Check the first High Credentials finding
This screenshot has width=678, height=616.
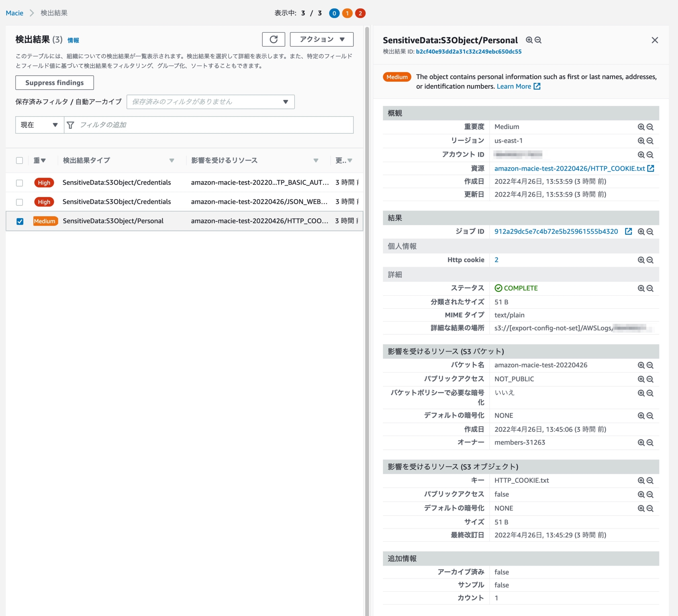coord(20,183)
